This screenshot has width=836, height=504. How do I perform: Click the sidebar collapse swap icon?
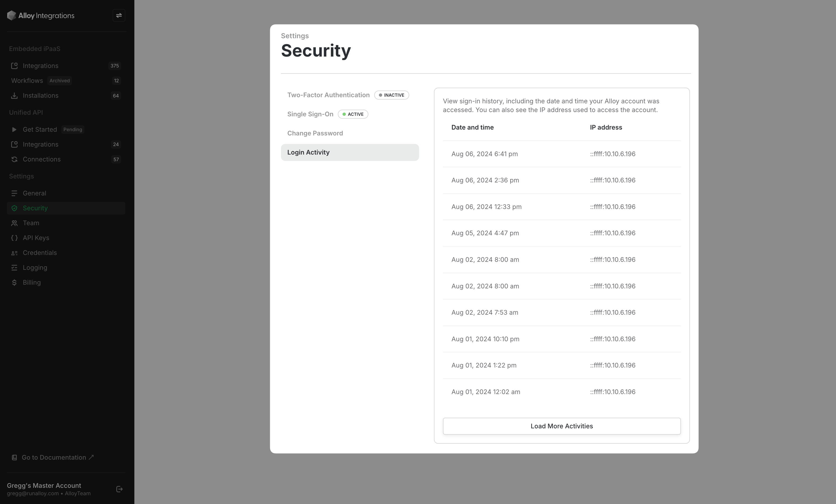point(119,16)
